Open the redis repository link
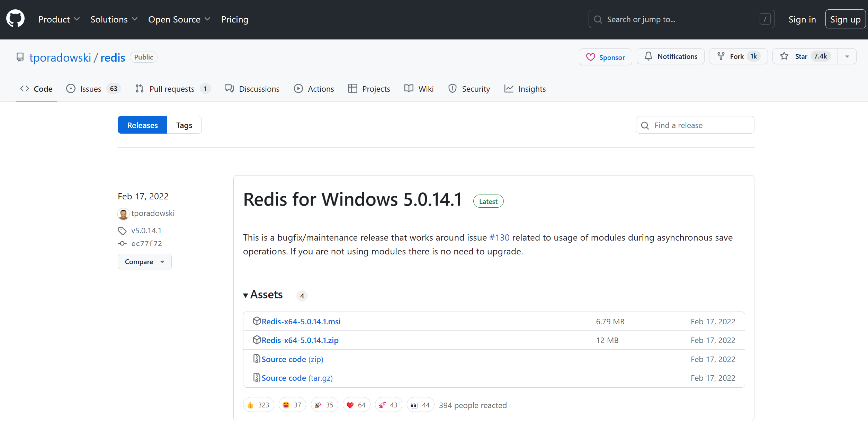The width and height of the screenshot is (868, 423). pyautogui.click(x=113, y=57)
